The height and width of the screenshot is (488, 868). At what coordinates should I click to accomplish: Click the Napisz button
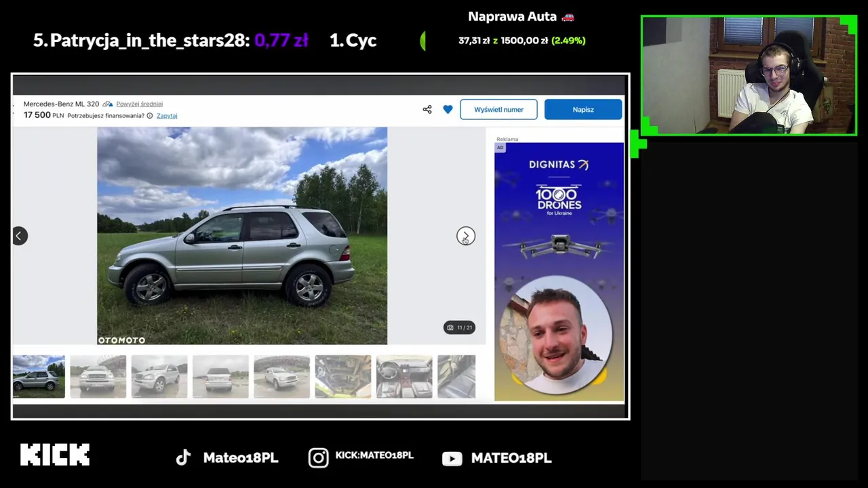583,109
